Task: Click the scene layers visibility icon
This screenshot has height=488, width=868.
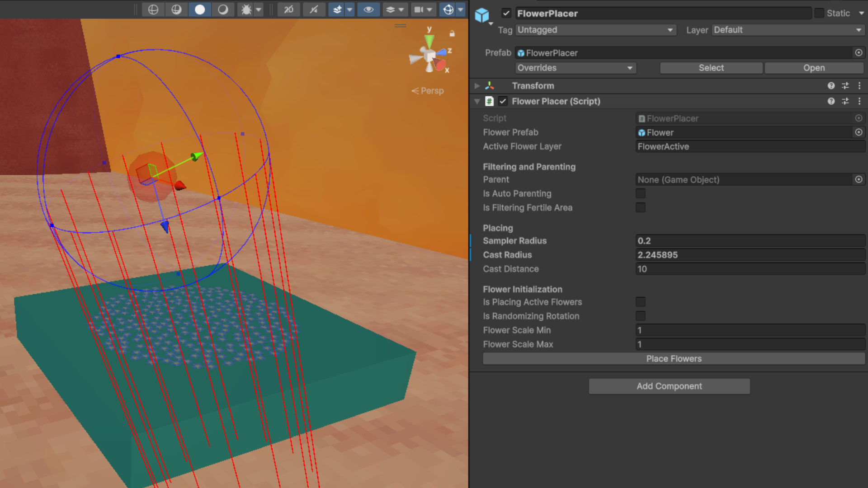Action: pyautogui.click(x=391, y=9)
